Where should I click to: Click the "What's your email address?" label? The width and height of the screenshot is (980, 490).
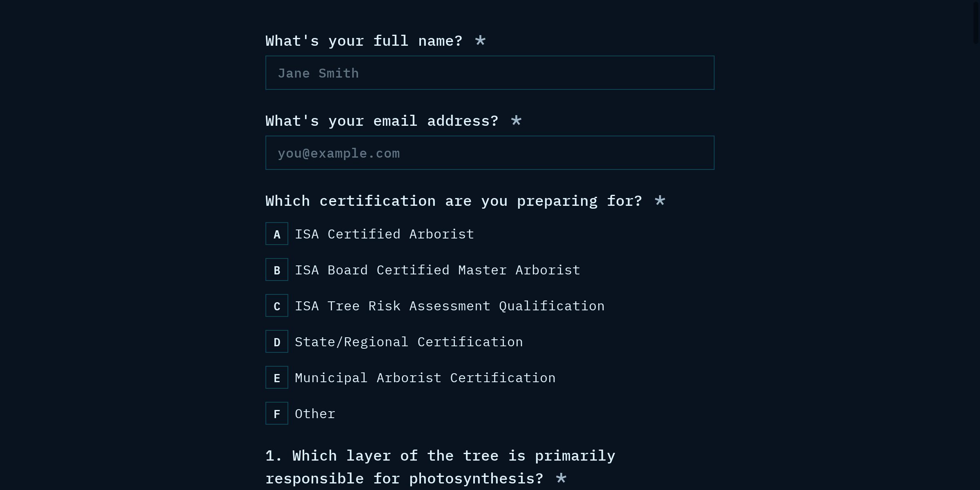[x=382, y=121]
